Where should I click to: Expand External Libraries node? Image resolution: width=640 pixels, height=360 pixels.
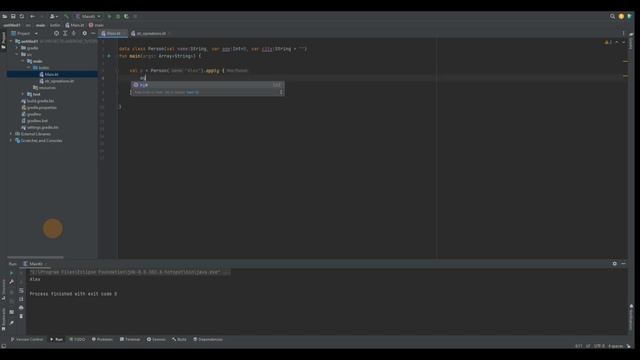11,134
